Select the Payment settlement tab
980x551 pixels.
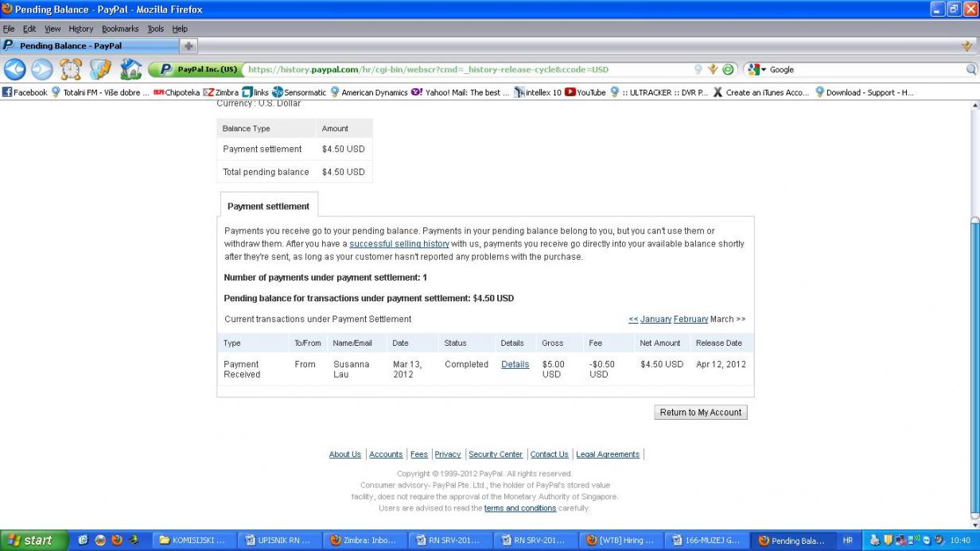[268, 206]
